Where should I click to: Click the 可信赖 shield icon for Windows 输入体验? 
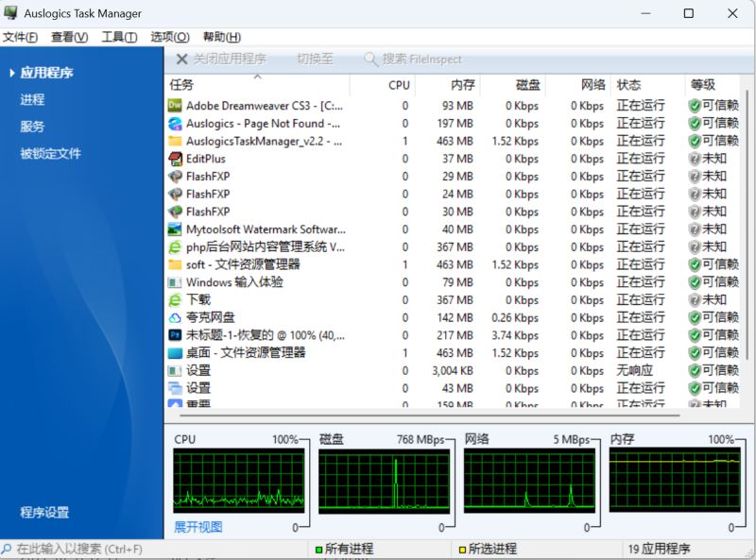click(695, 282)
